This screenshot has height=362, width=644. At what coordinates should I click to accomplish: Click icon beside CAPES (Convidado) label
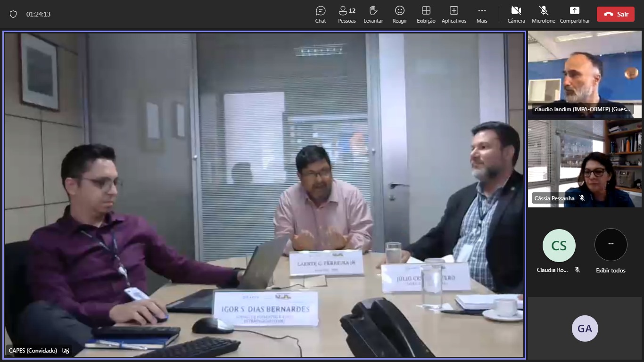[66, 351]
